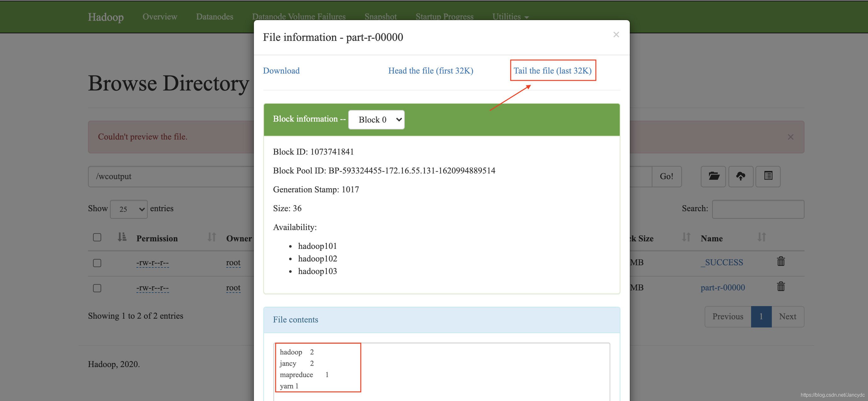Viewport: 868px width, 401px height.
Task: Click the Previous pagination button
Action: 728,316
